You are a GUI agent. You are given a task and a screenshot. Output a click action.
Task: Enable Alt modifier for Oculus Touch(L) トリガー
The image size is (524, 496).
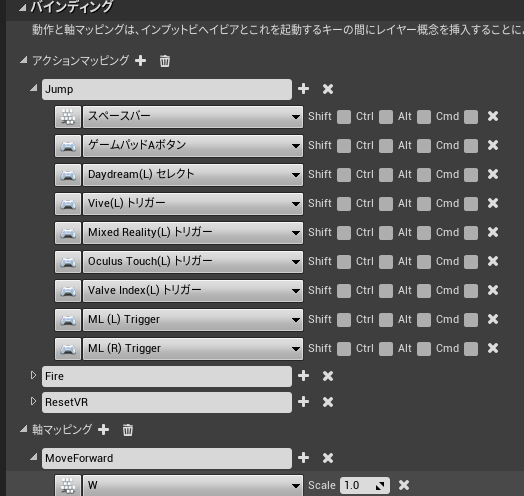click(424, 262)
